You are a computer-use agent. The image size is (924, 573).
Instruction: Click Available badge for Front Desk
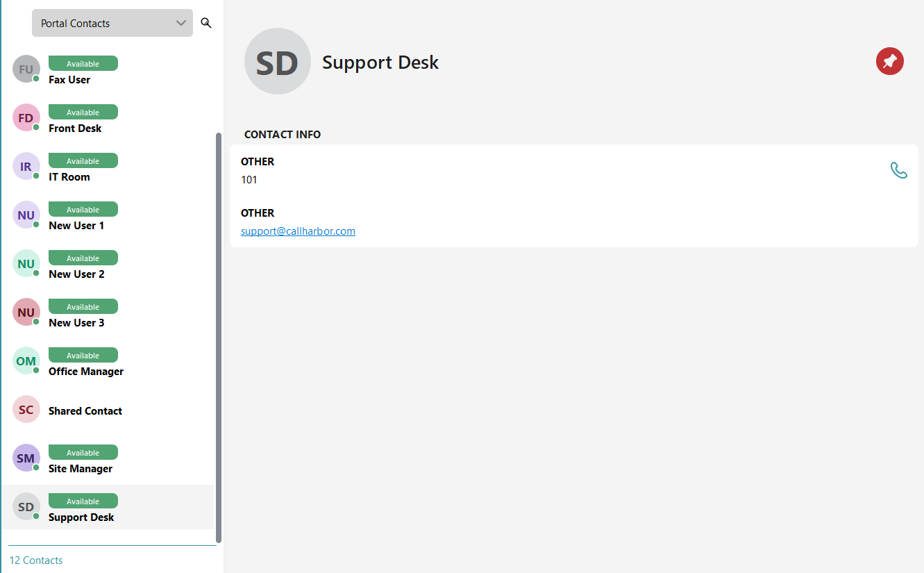83,112
